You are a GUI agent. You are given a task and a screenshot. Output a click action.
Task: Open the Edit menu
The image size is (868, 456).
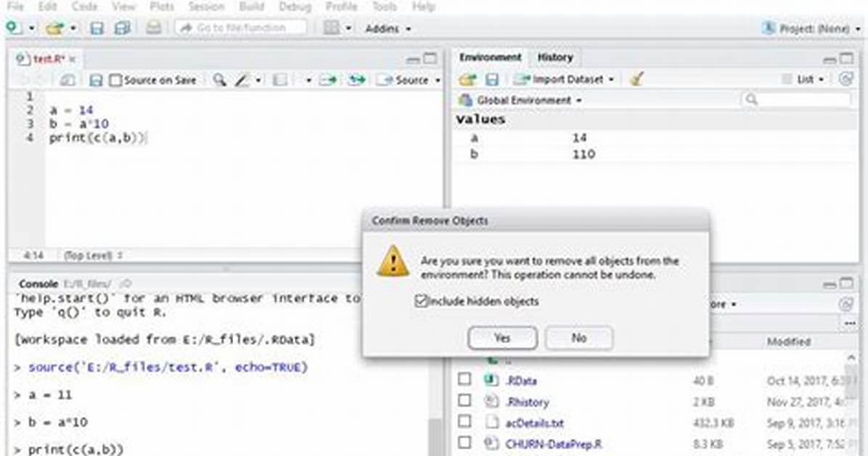pyautogui.click(x=48, y=7)
